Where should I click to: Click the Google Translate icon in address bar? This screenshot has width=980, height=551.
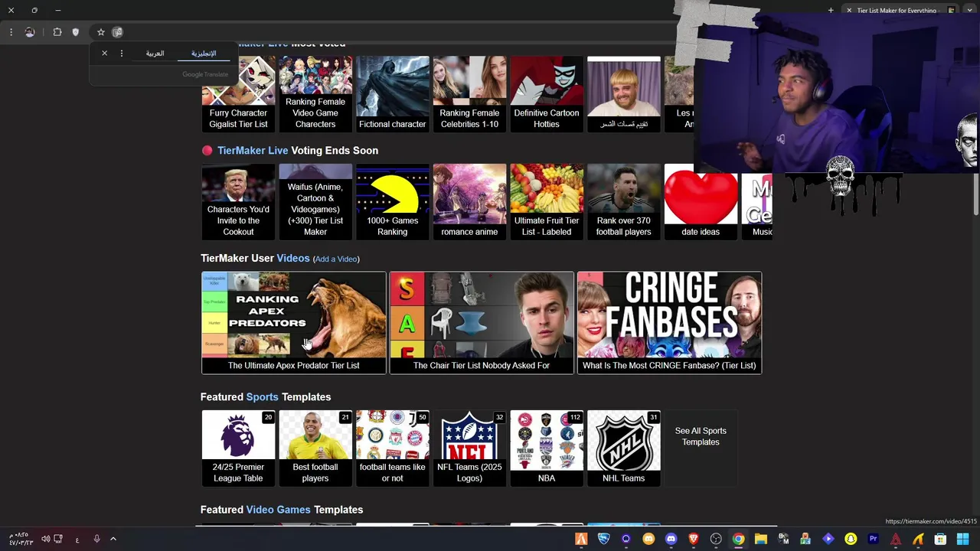[x=117, y=32]
